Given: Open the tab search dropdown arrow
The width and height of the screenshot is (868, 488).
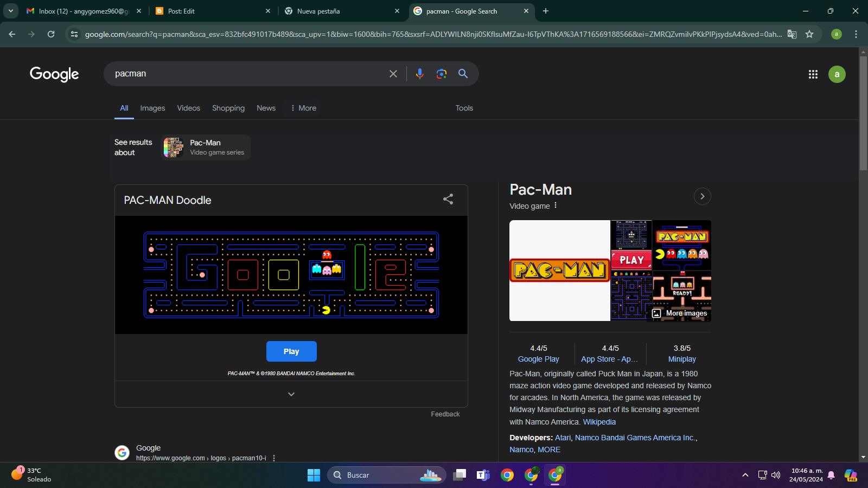Looking at the screenshot, I should click(x=11, y=11).
